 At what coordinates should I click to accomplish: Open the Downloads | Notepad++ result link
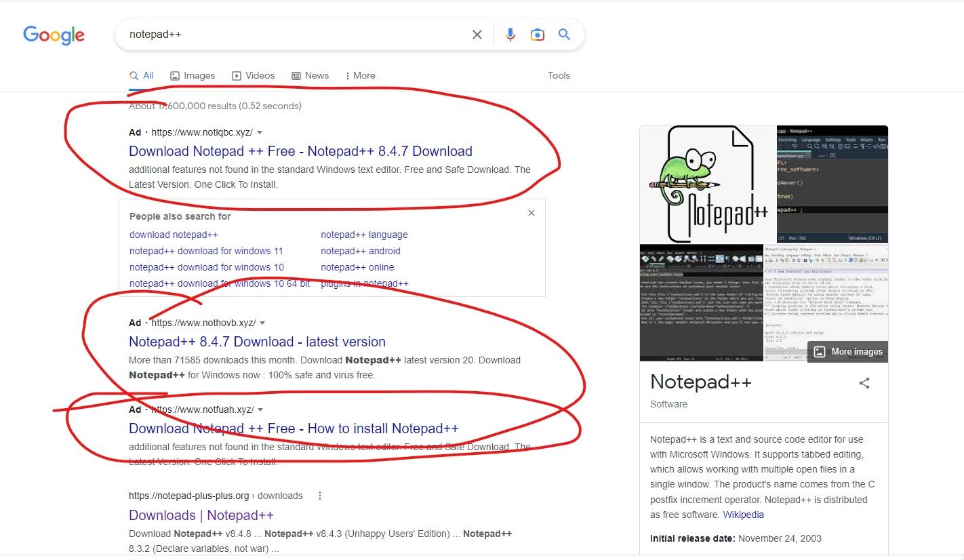pos(201,515)
